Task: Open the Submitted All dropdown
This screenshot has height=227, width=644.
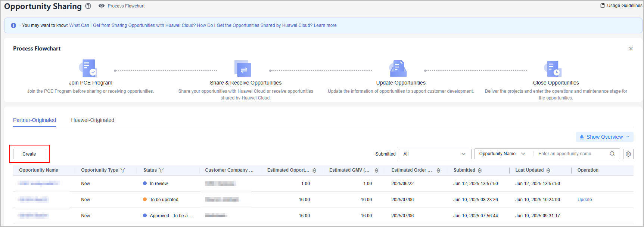Action: [x=435, y=154]
